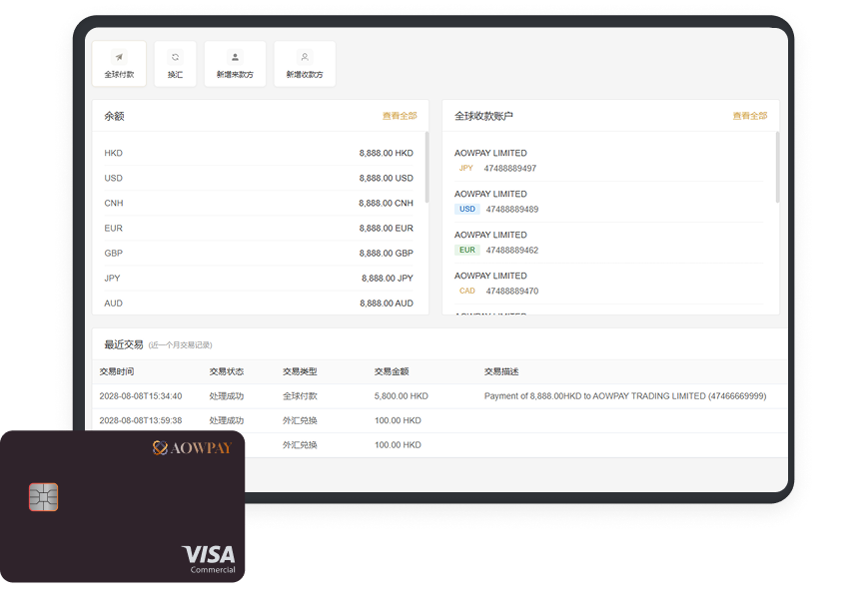This screenshot has height=616, width=857.
Task: Select the HKD balance row
Action: click(259, 153)
